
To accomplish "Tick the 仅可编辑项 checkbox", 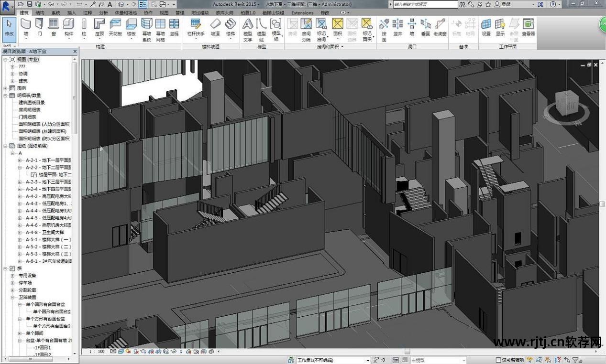I will [x=498, y=360].
